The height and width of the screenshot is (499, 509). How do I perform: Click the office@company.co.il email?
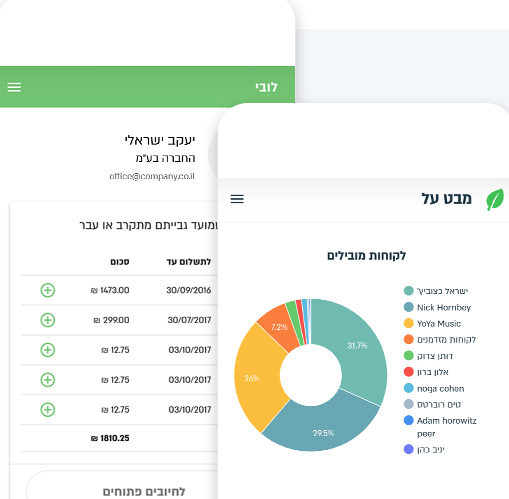coord(152,176)
